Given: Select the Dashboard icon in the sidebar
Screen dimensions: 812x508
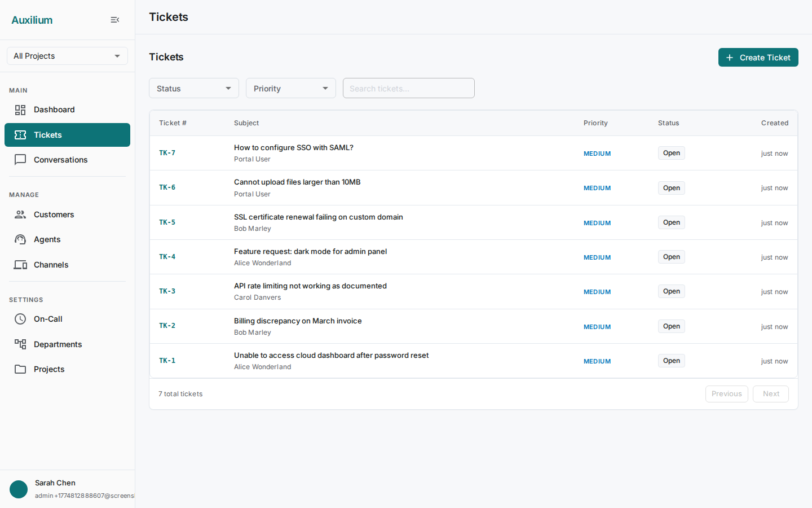Looking at the screenshot, I should click(20, 110).
